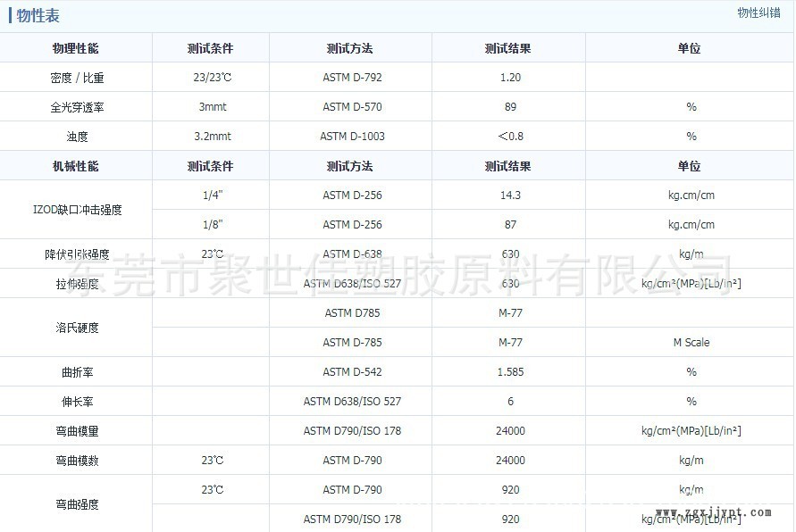Click the 曲折率 row label
Image resolution: width=796 pixels, height=532 pixels.
point(76,371)
